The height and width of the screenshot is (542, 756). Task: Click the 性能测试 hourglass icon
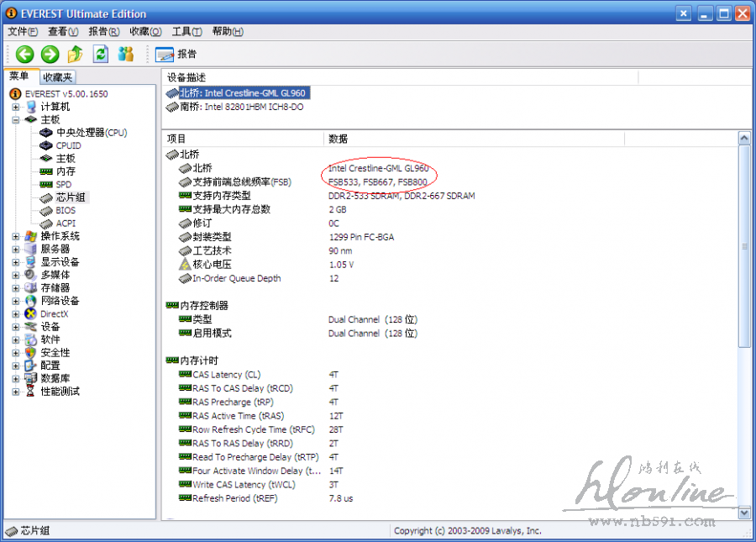30,391
